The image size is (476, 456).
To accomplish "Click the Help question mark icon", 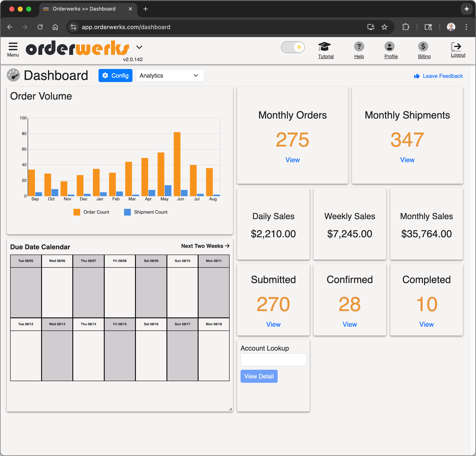I will pyautogui.click(x=359, y=46).
